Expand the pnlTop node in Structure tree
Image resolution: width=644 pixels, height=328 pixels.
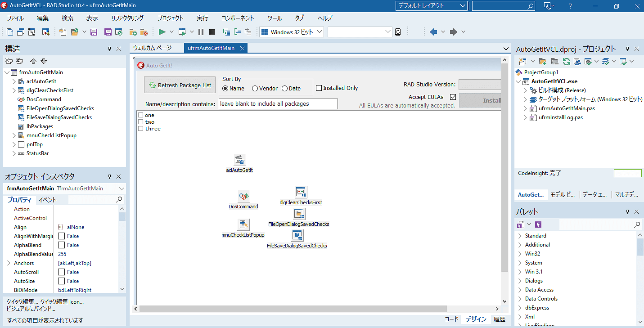pos(14,144)
